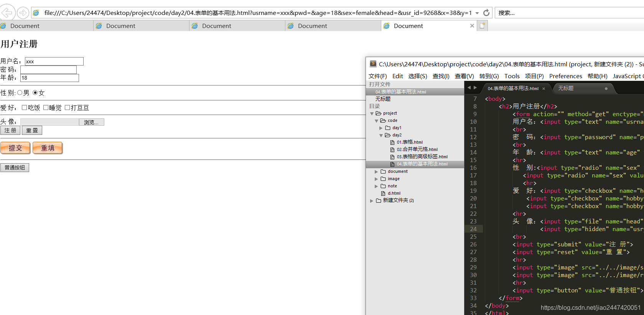644x315 pixels.
Task: Expand the document folder arrow
Action: pyautogui.click(x=376, y=172)
